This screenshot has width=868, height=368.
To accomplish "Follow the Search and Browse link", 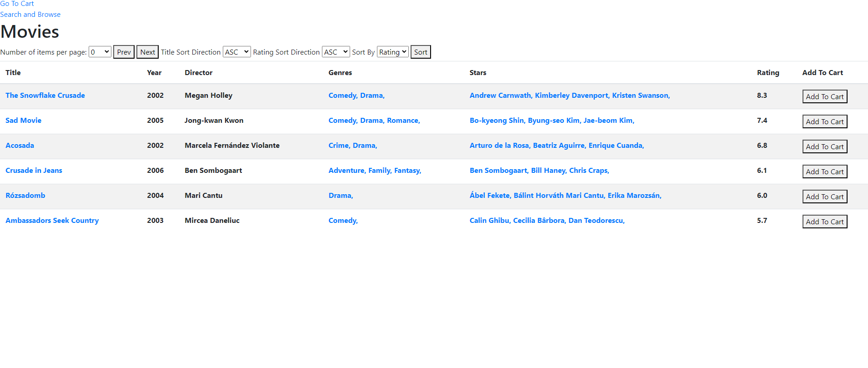I will click(x=30, y=15).
